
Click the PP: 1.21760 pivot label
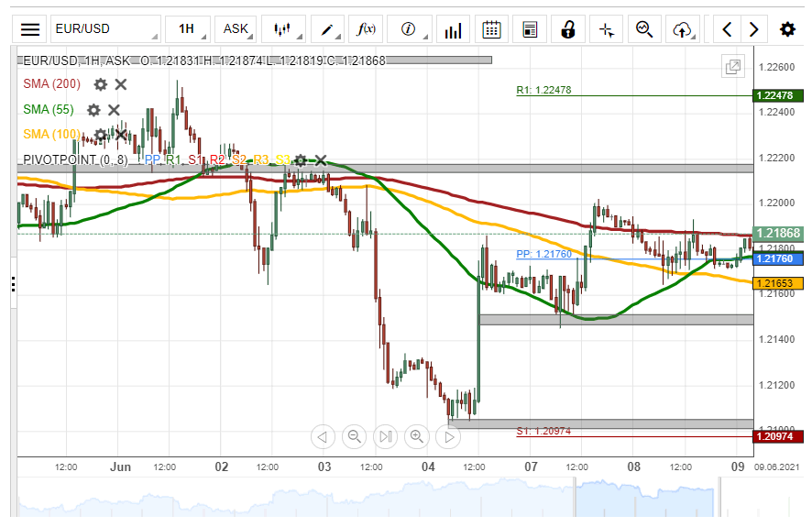[543, 254]
